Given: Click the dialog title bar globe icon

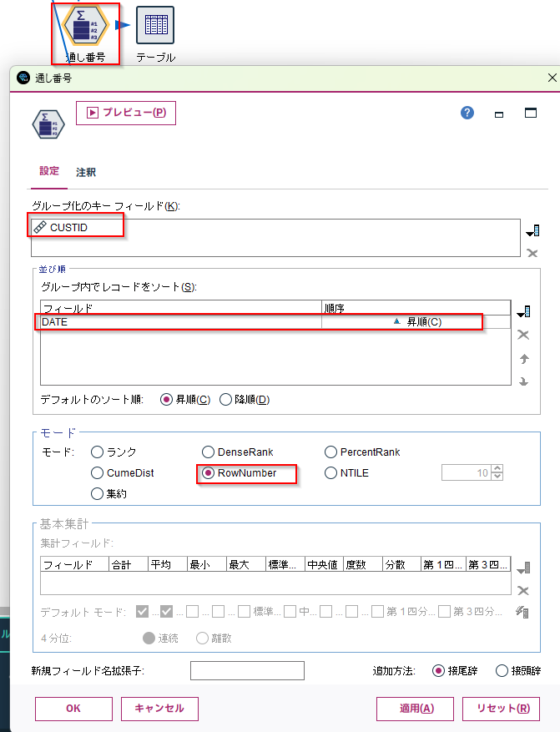Looking at the screenshot, I should 23,78.
